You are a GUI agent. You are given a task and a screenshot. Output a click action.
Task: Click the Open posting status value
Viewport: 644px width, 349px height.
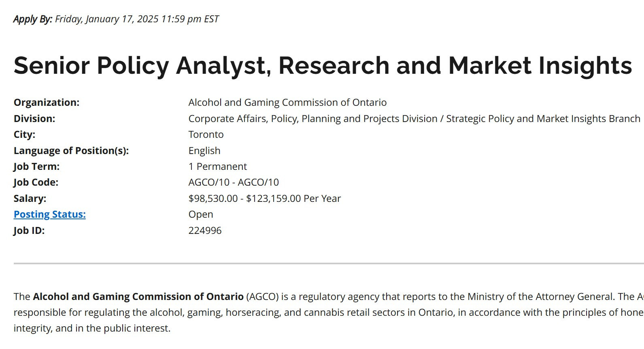click(x=201, y=214)
